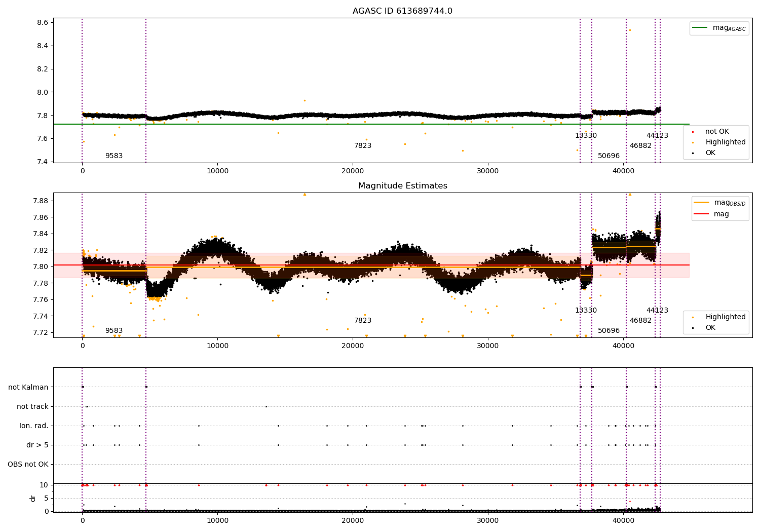Click the 40000 x-tick under top plot
Image resolution: width=760 pixels, height=532 pixels.
623,171
